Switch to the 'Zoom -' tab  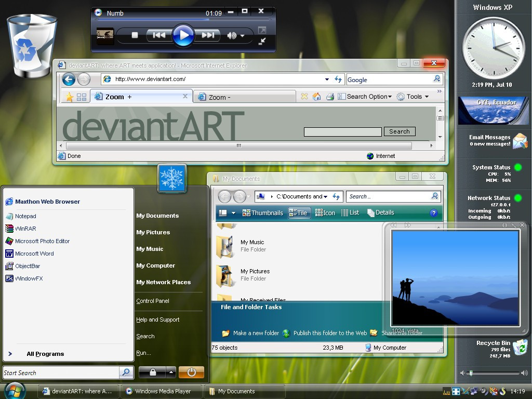pyautogui.click(x=244, y=97)
